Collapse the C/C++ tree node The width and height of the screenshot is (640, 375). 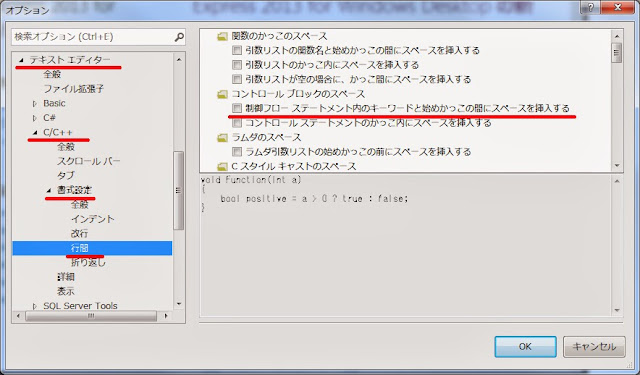click(x=35, y=132)
